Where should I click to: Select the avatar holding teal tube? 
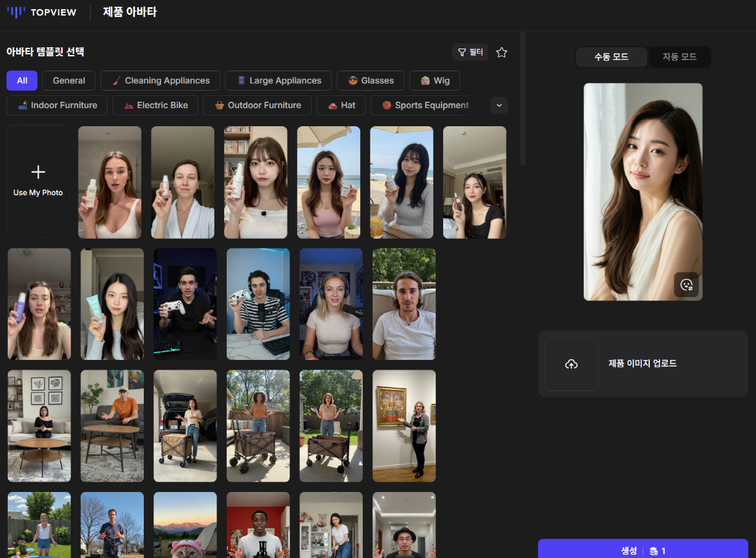pyautogui.click(x=112, y=304)
